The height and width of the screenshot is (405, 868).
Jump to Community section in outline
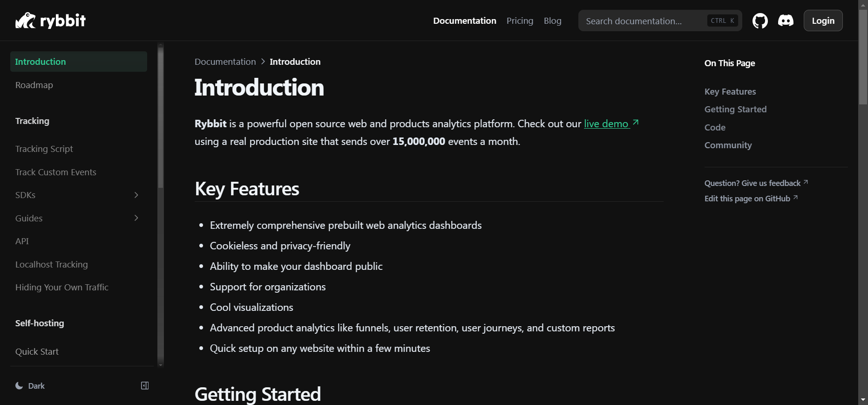click(x=728, y=145)
